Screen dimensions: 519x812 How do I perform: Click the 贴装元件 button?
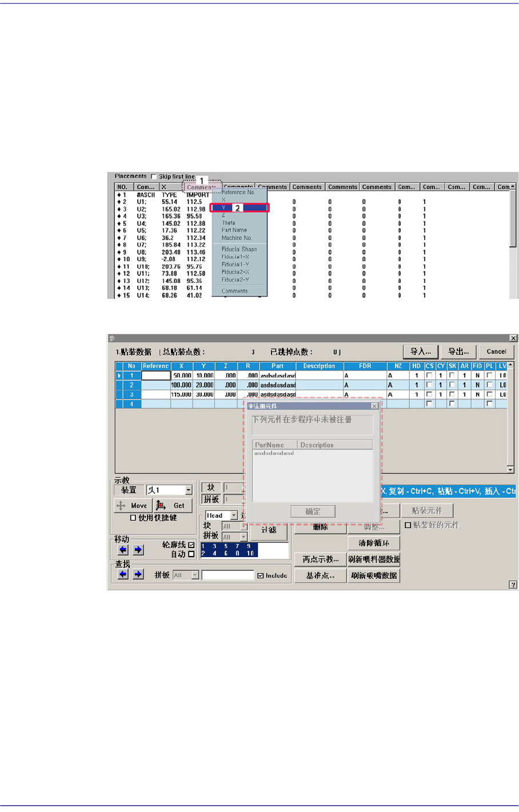pos(427,510)
